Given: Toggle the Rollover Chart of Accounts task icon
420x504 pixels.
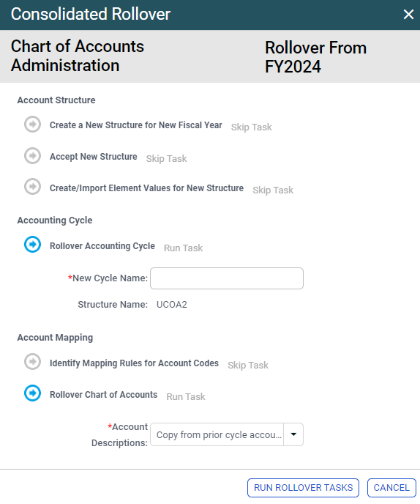Looking at the screenshot, I should tap(32, 393).
